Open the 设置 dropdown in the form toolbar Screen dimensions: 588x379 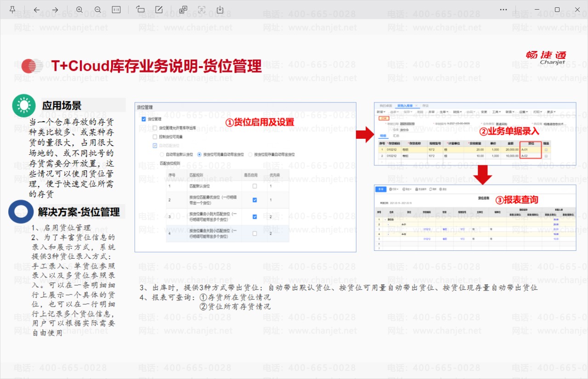[524, 112]
